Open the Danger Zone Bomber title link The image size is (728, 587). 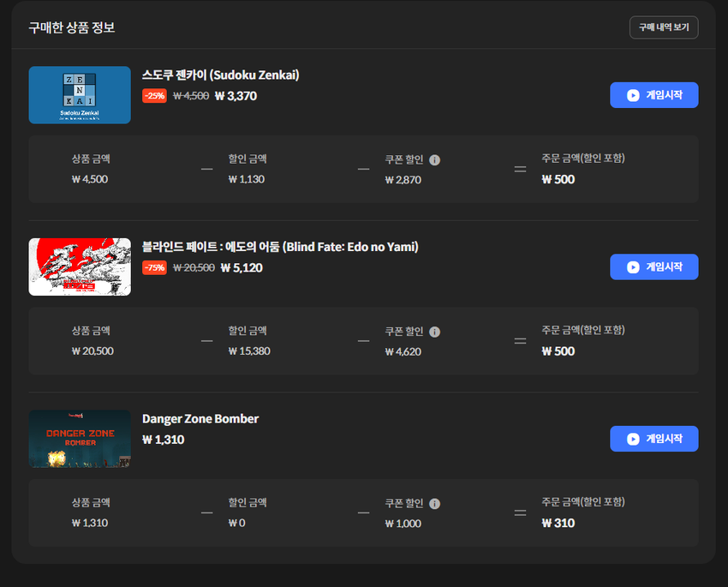(200, 419)
